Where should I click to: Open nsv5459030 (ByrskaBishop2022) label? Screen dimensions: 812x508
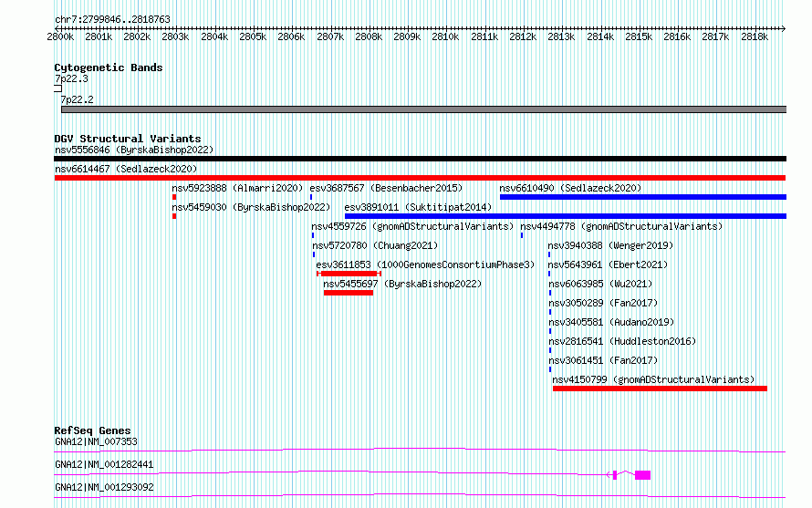pos(251,207)
